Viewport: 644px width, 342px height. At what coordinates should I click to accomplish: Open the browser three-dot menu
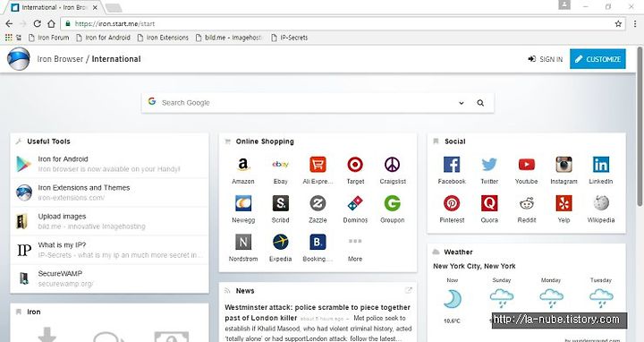click(635, 24)
